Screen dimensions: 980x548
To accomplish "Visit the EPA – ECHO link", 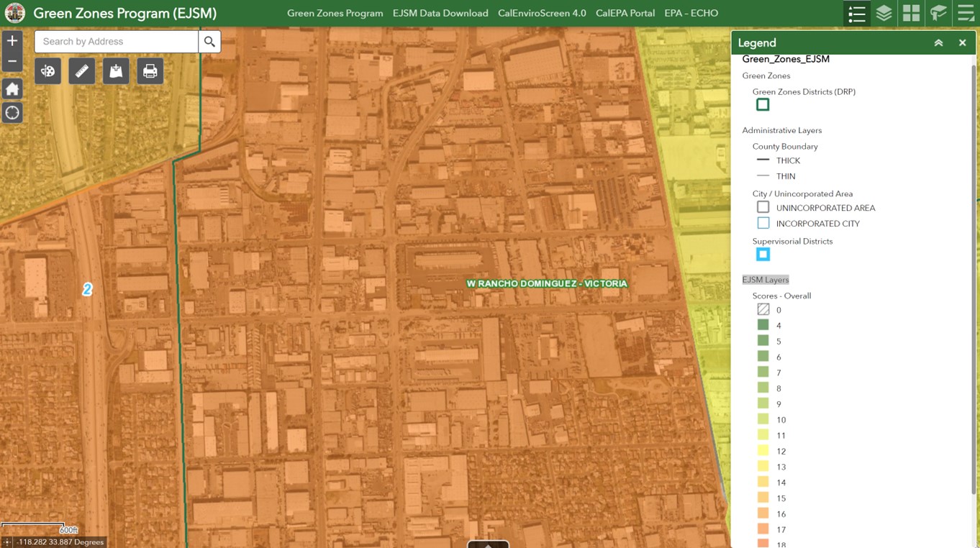I will (x=691, y=12).
